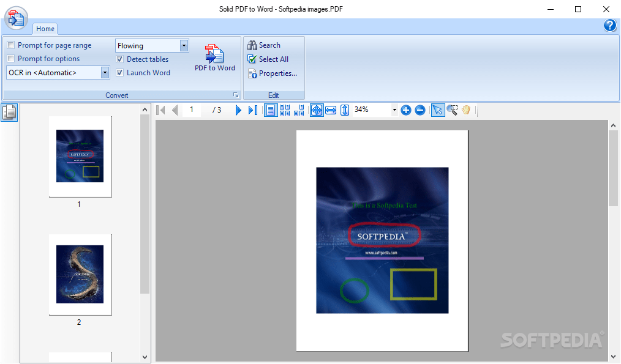621x364 pixels.
Task: Click the Select All checkmark icon
Action: (252, 59)
